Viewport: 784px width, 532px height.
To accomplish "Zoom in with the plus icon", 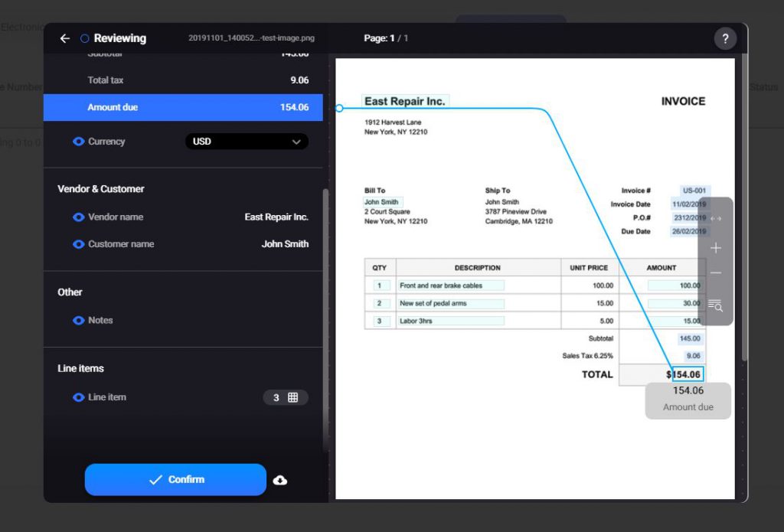I will pyautogui.click(x=716, y=248).
